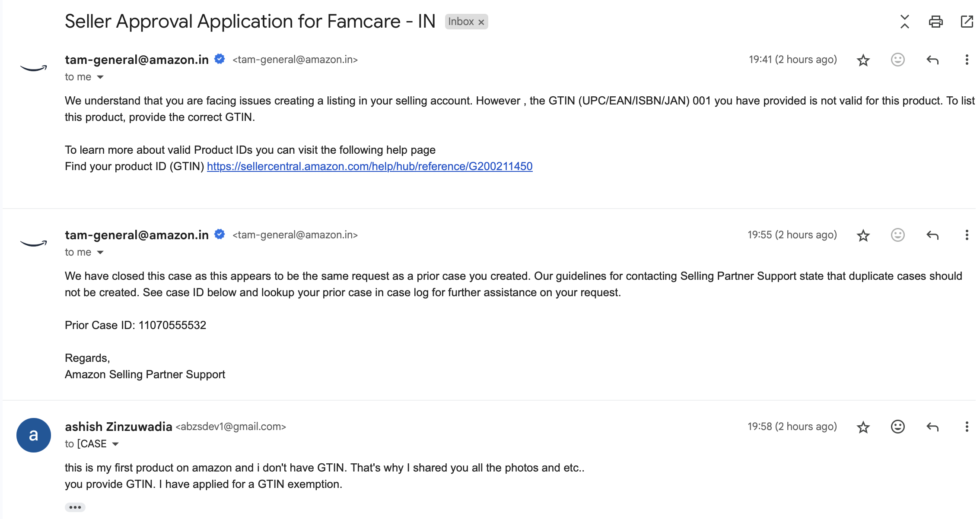Viewport: 980px width, 519px height.
Task: Add emoji reaction to ashish's message
Action: tap(897, 427)
